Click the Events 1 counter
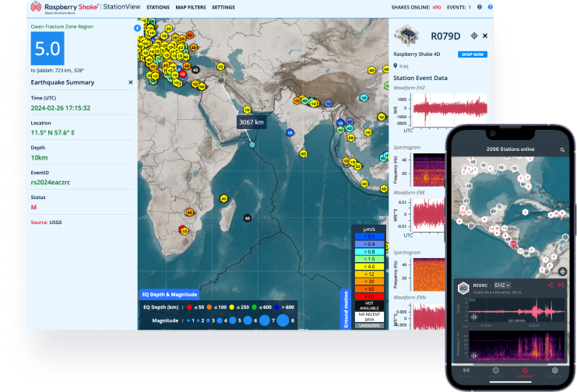Screen dimensions: 577x392 (x=459, y=7)
